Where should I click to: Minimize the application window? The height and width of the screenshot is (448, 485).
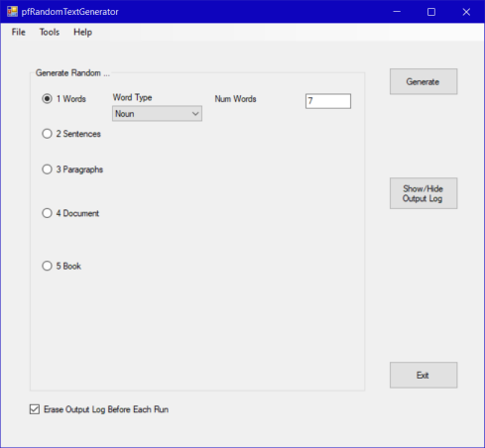397,12
